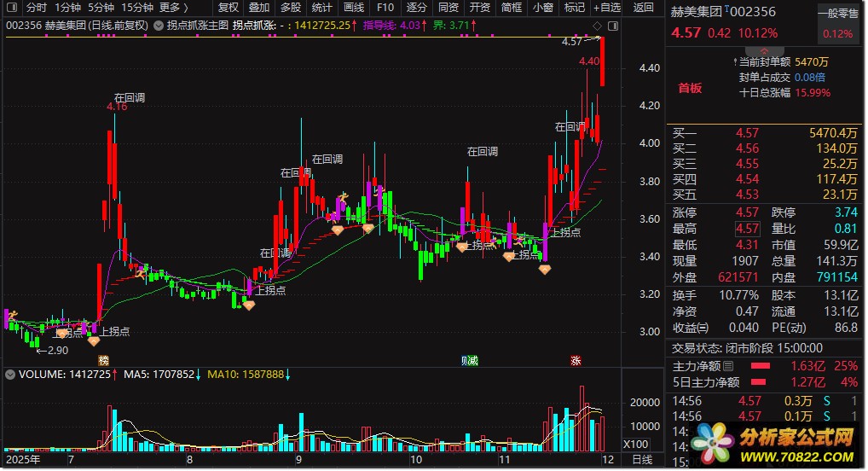Click the month 8 axis label
The image size is (868, 471).
189,460
